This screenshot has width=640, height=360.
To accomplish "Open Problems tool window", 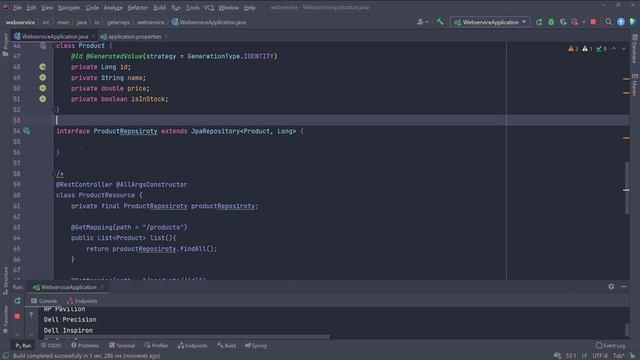I will [85, 345].
